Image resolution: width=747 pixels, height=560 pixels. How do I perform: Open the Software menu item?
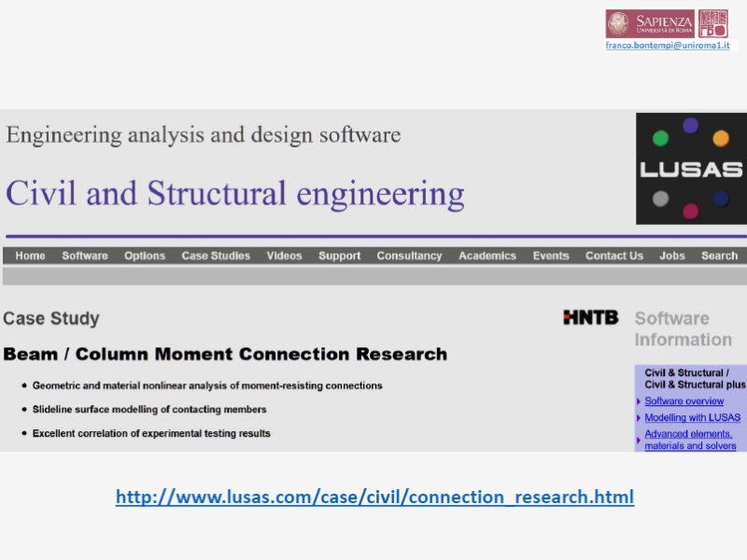point(85,256)
